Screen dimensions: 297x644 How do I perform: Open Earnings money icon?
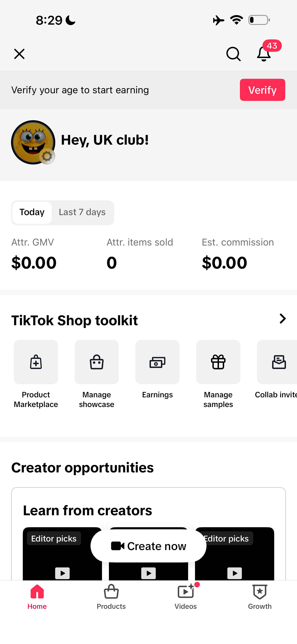157,362
